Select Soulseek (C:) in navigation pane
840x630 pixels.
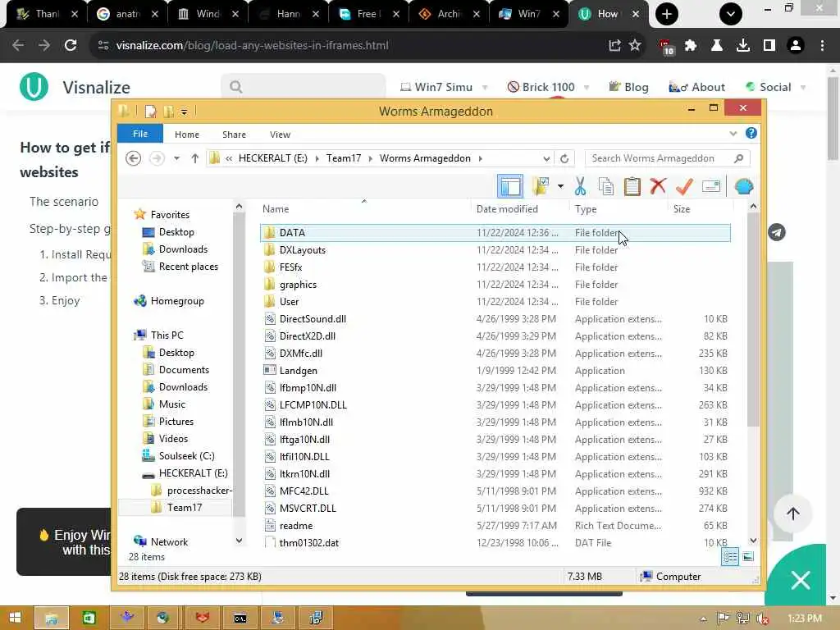(x=186, y=456)
